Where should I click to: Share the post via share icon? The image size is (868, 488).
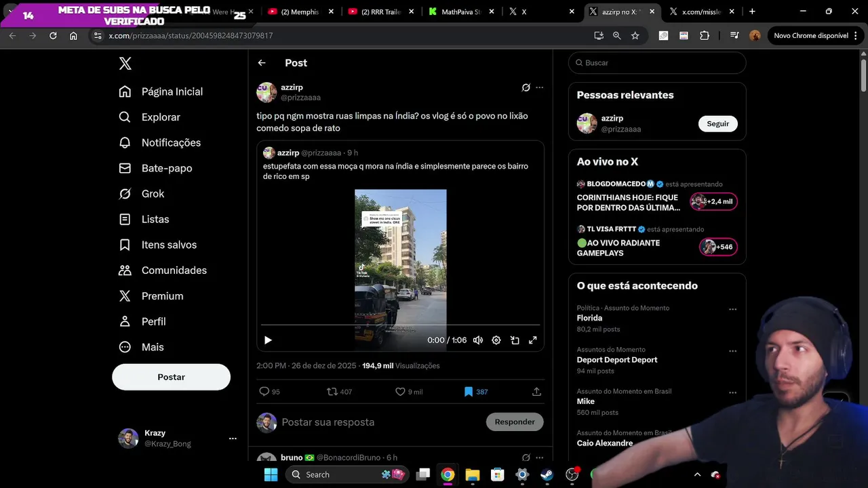click(x=536, y=392)
